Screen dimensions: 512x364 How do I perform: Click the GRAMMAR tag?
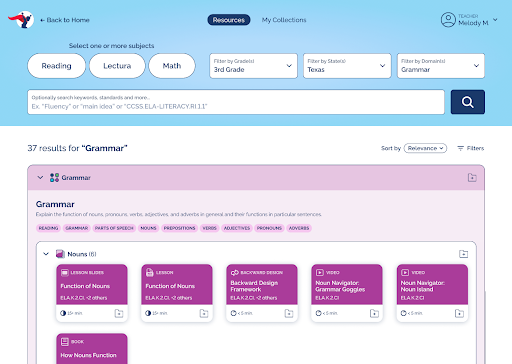point(77,228)
